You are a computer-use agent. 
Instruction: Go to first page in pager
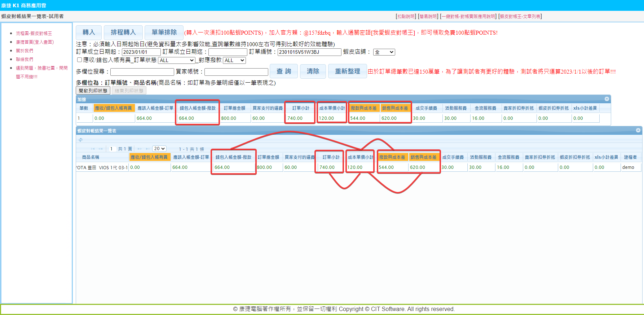(x=93, y=149)
